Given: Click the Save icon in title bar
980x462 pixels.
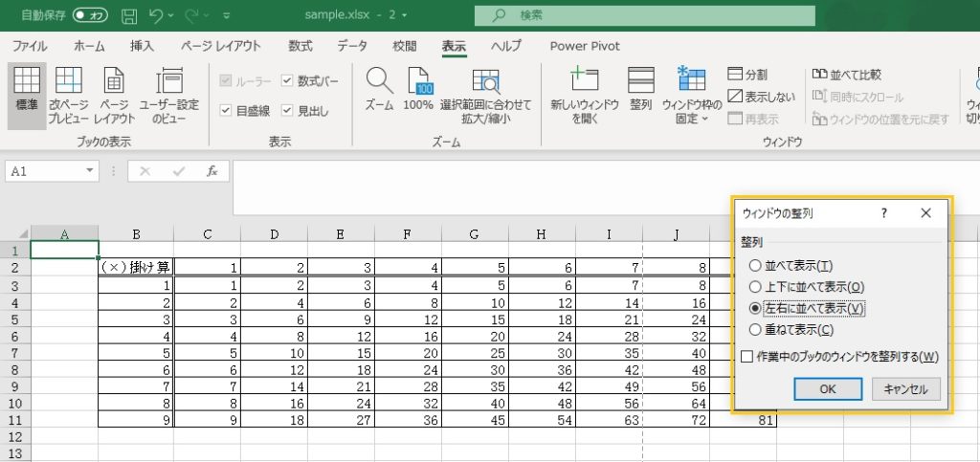Looking at the screenshot, I should click(129, 15).
